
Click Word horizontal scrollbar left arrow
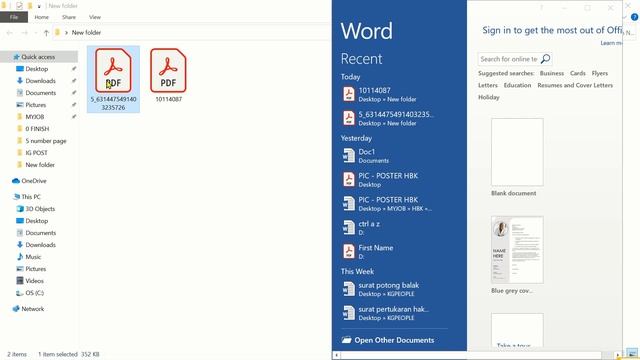click(x=336, y=355)
